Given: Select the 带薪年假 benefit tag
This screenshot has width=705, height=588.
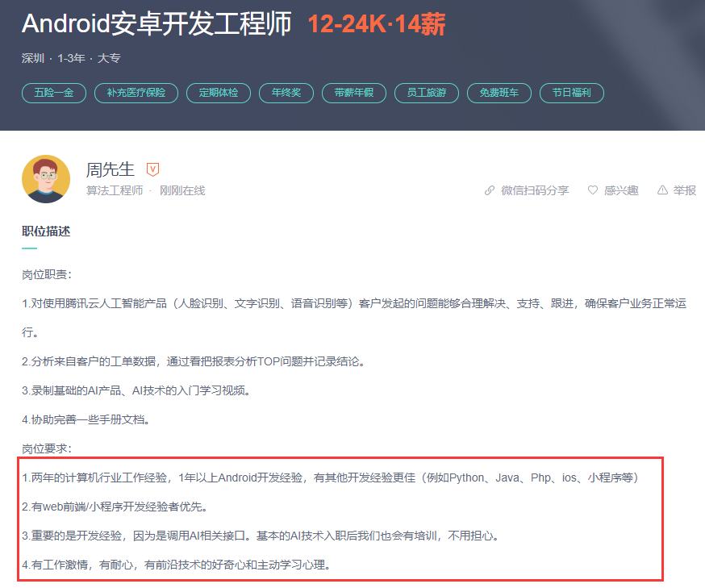Looking at the screenshot, I should (354, 93).
